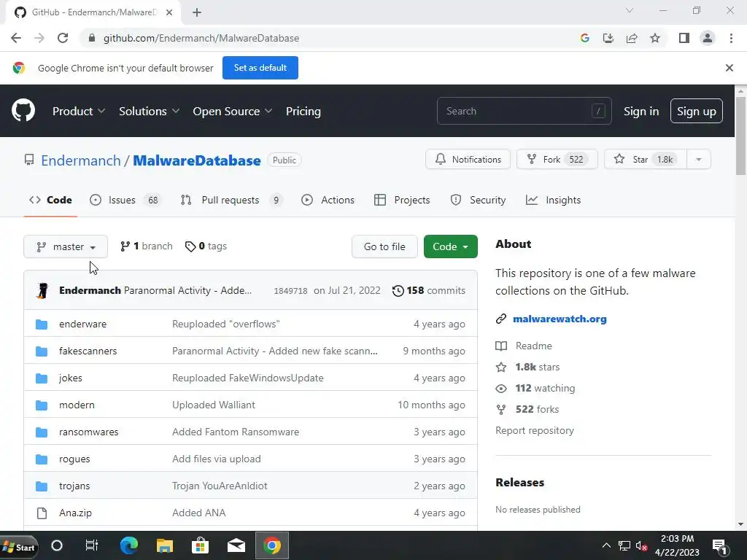Dismiss the default browser notification bar

coord(729,68)
